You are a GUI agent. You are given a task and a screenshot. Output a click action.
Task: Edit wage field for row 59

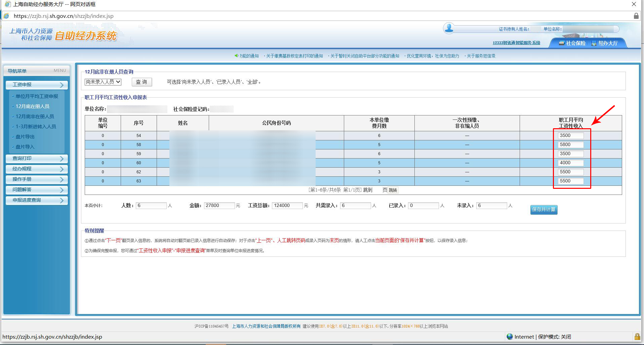click(571, 154)
